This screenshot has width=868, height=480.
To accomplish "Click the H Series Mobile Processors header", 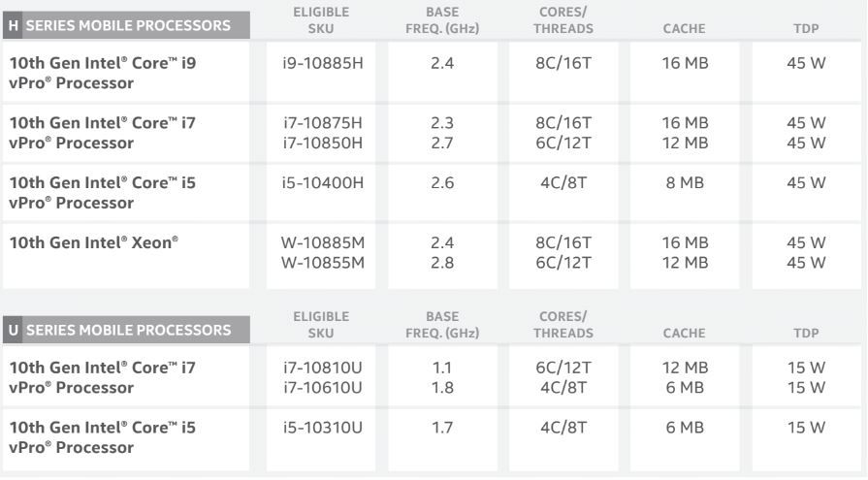I will tap(121, 25).
